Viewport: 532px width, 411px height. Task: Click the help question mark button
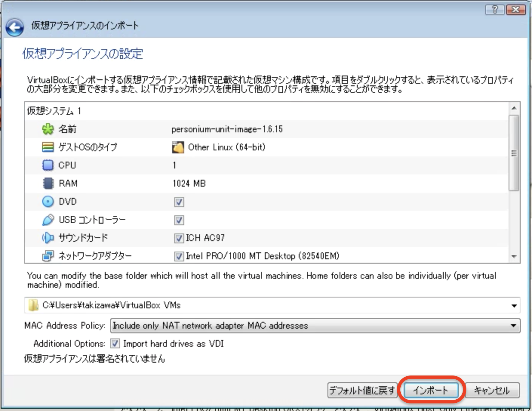pyautogui.click(x=495, y=9)
